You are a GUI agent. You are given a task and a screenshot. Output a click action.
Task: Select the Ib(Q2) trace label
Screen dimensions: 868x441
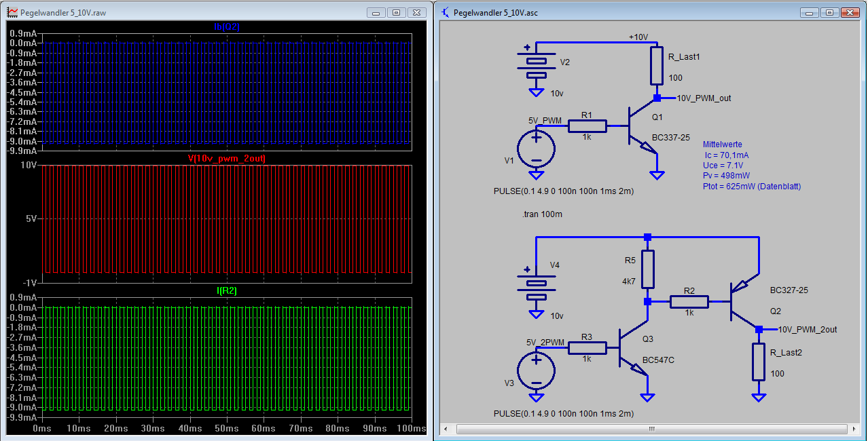226,26
